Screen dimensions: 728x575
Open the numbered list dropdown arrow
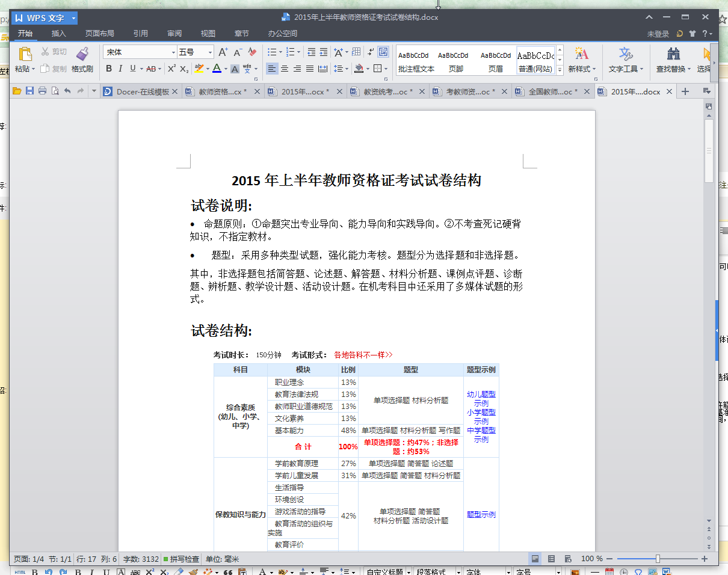(299, 52)
